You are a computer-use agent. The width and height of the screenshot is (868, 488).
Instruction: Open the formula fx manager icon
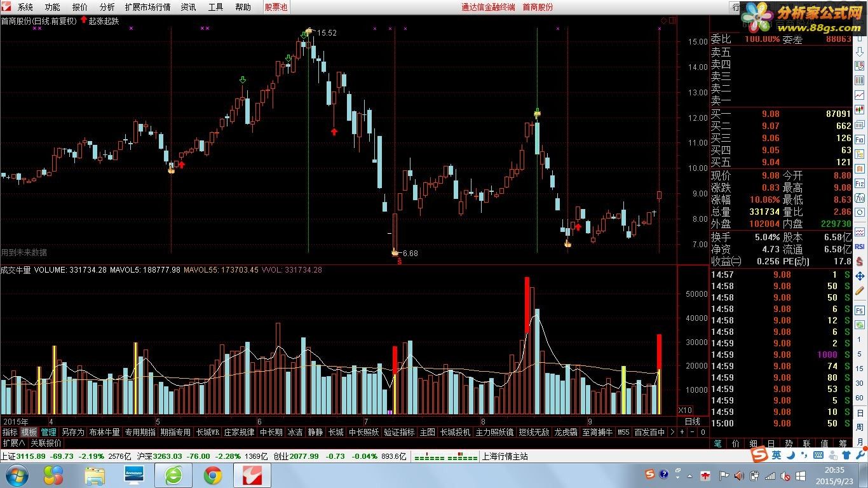click(860, 198)
